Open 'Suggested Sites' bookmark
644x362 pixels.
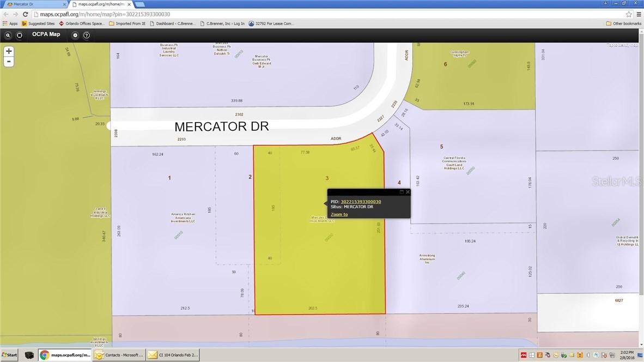pyautogui.click(x=38, y=23)
